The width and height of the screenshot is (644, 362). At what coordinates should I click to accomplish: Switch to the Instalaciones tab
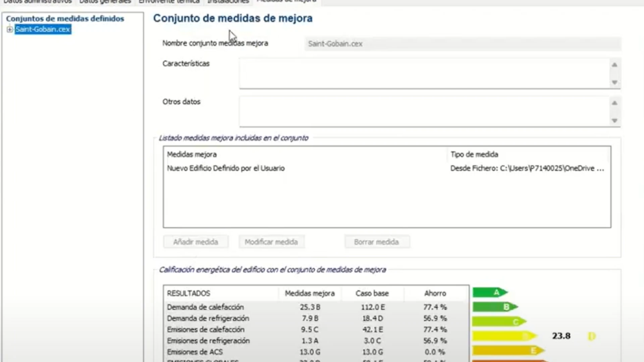pos(228,2)
